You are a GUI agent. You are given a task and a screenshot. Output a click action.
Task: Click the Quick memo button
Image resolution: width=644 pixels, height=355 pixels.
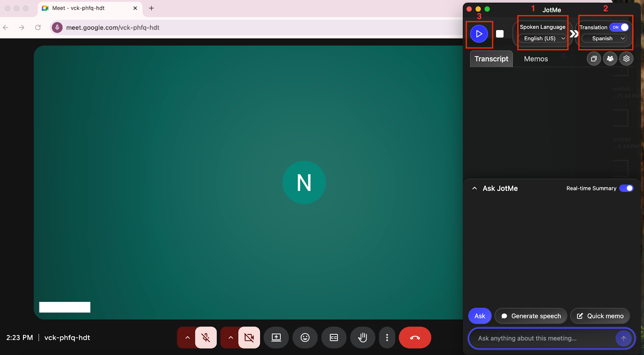coord(600,316)
